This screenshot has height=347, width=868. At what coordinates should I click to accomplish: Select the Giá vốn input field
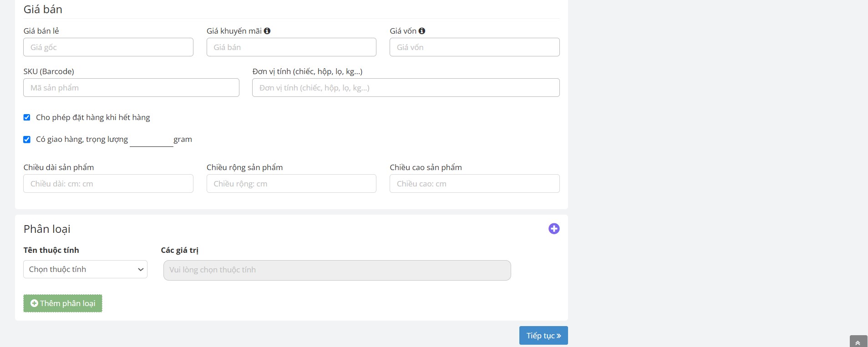click(474, 47)
